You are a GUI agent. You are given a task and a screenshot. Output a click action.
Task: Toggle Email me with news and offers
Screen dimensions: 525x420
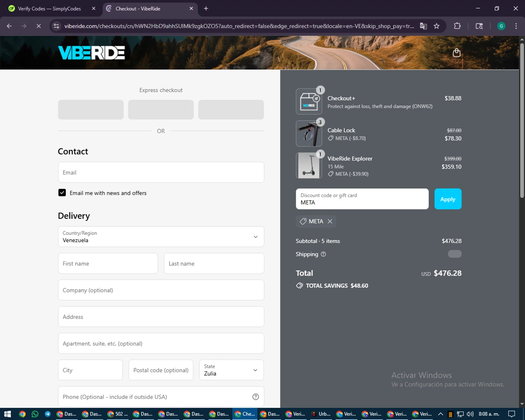click(62, 192)
